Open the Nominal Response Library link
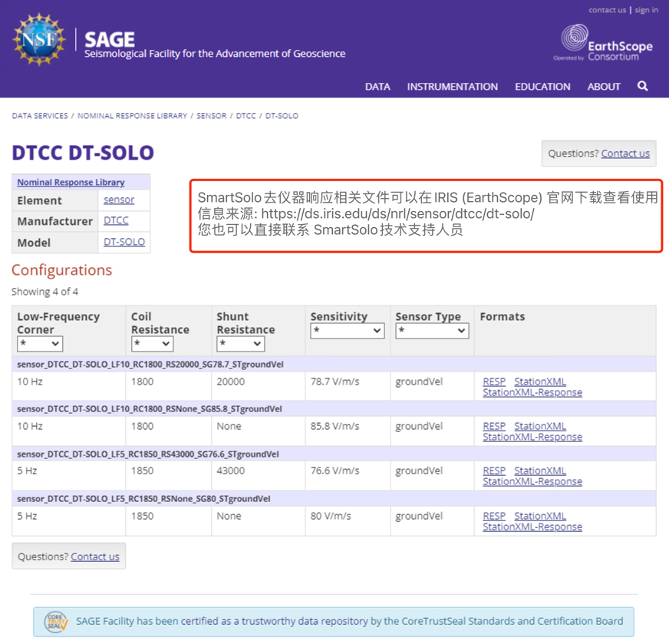The height and width of the screenshot is (644, 669). coord(71,182)
